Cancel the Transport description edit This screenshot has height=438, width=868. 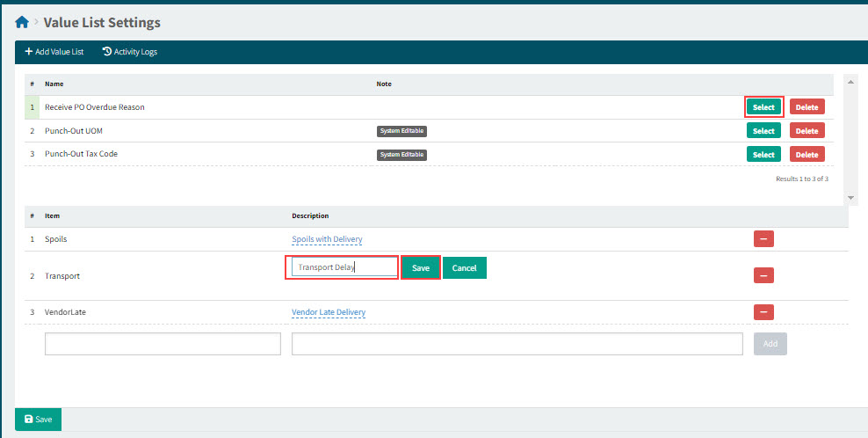[x=464, y=267]
